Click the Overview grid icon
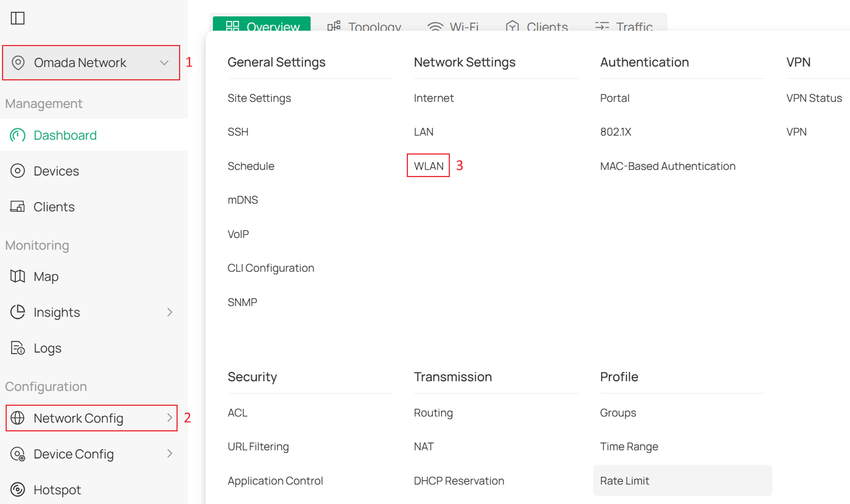This screenshot has width=850, height=504. pos(233,26)
